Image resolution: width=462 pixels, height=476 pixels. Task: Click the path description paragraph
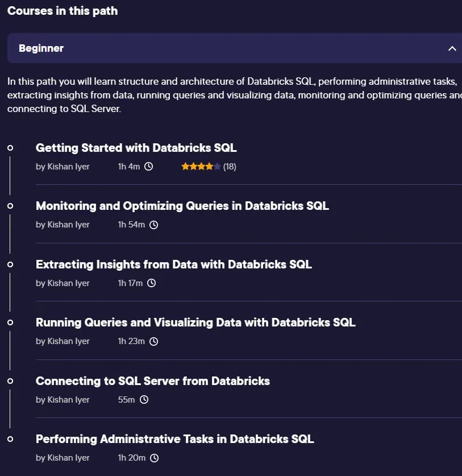pos(234,95)
